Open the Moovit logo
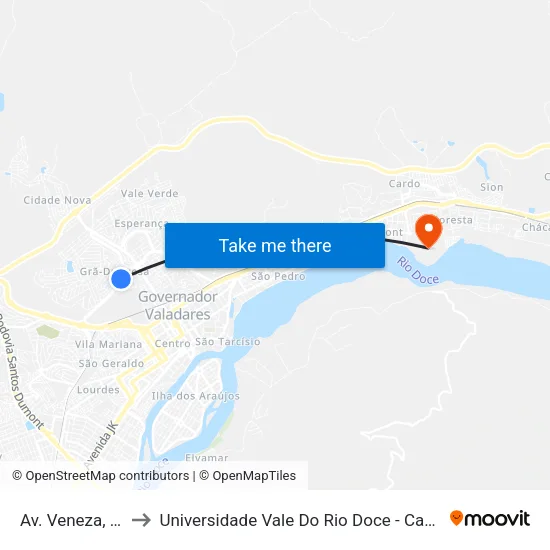550x550 pixels. click(490, 519)
